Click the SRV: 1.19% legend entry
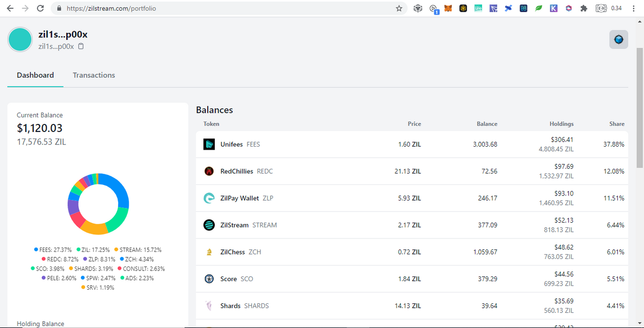 coord(98,288)
